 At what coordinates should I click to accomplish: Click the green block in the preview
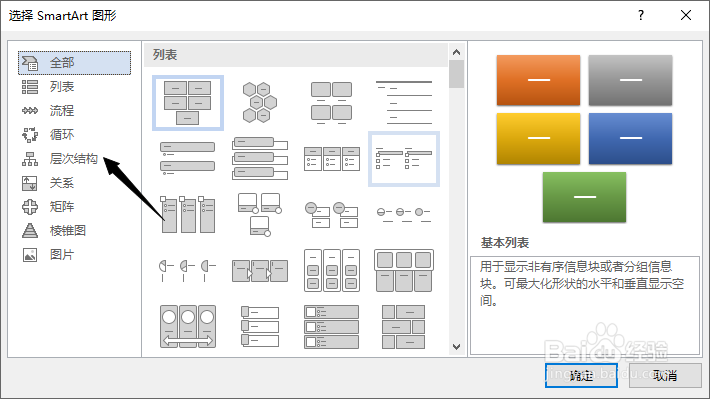[585, 197]
